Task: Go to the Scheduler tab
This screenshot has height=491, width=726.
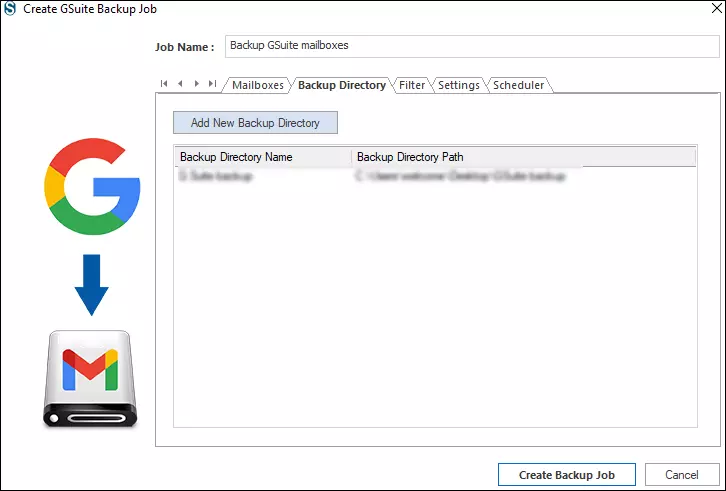Action: tap(518, 85)
